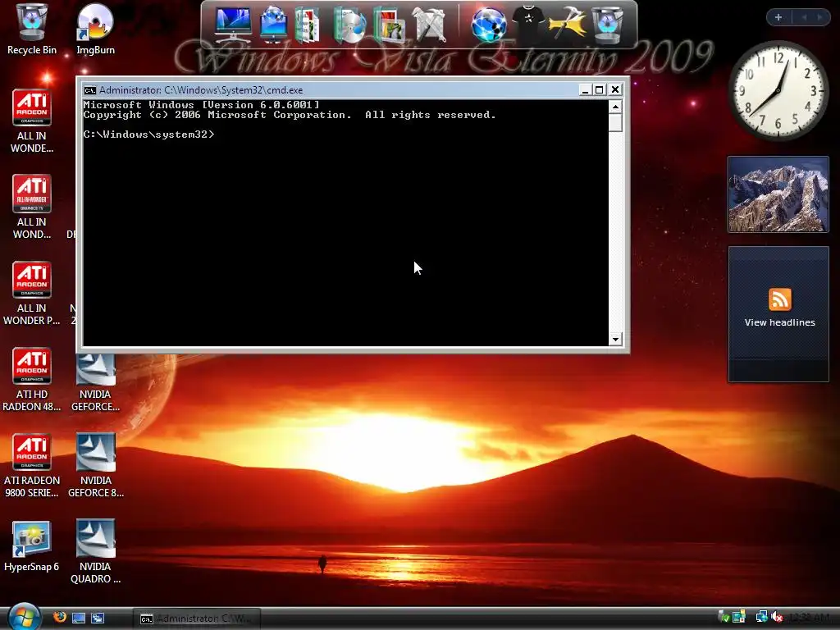
Task: Open the Windows Start orb
Action: point(24,616)
